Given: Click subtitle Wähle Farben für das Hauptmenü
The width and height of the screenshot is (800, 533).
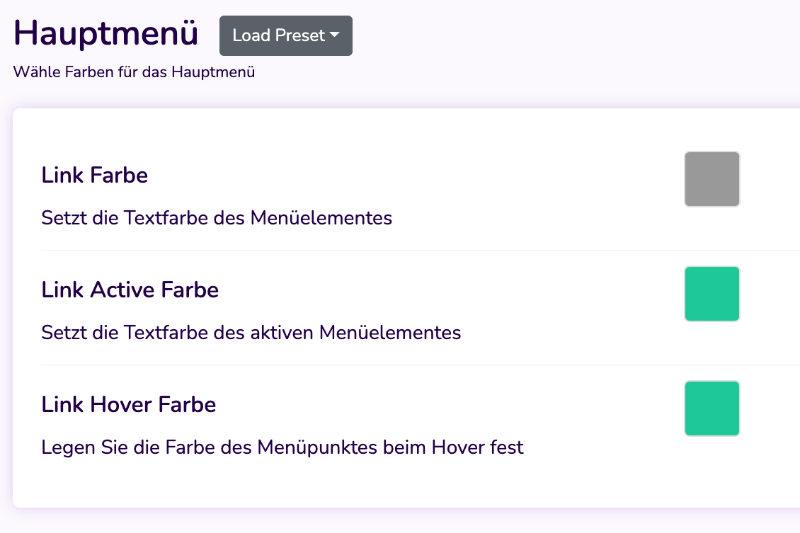Looking at the screenshot, I should coord(134,72).
